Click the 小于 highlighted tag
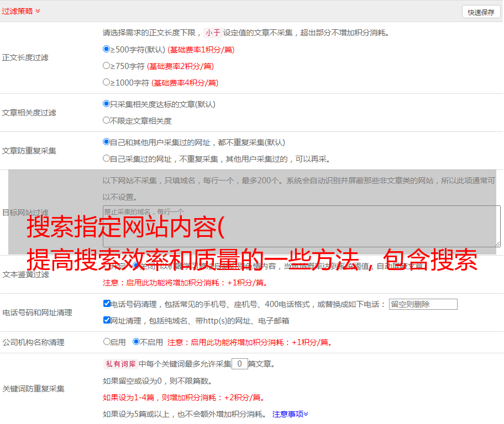Viewport: 504px width, 424px height. click(213, 33)
